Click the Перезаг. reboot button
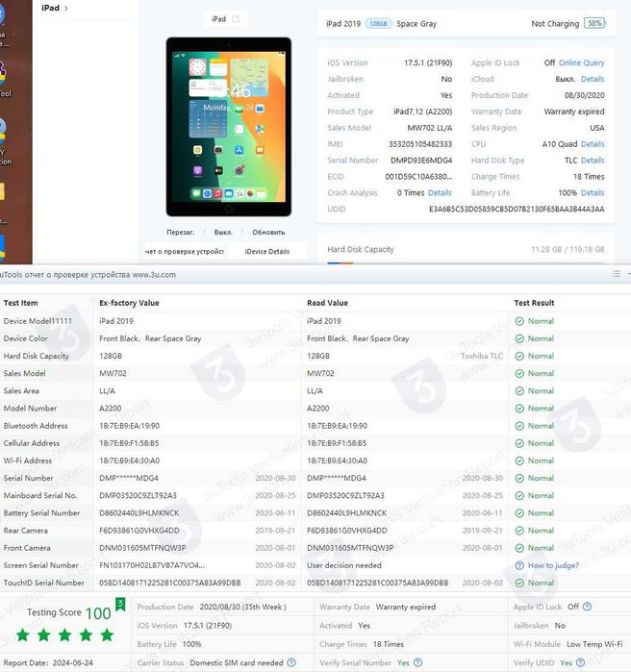This screenshot has height=672, width=631. pos(181,233)
